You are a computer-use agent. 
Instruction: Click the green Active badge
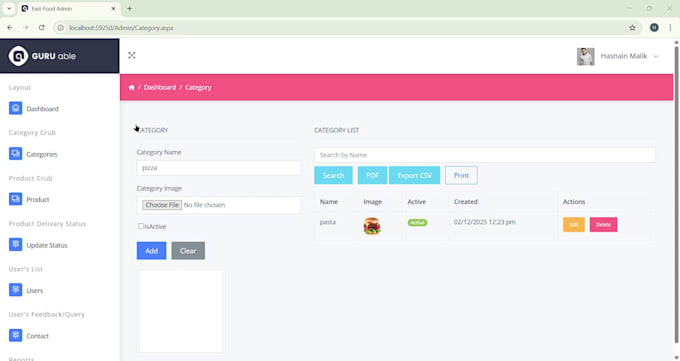click(417, 223)
